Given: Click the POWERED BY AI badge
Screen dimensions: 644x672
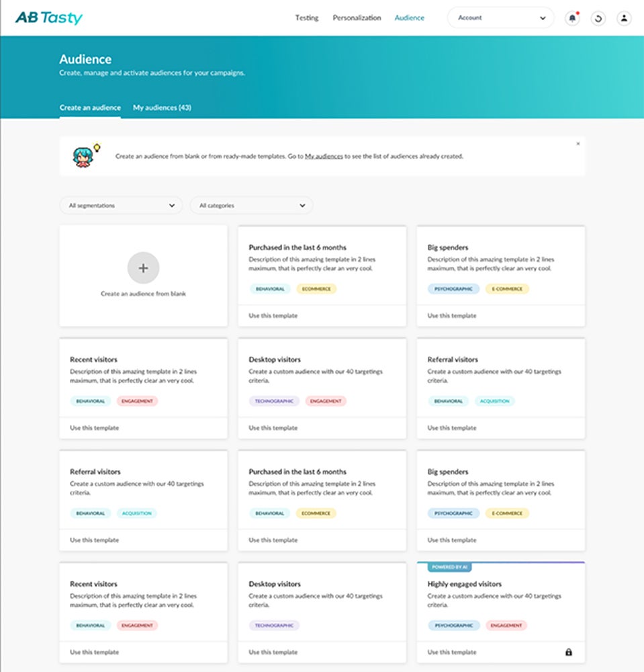Looking at the screenshot, I should pyautogui.click(x=450, y=567).
